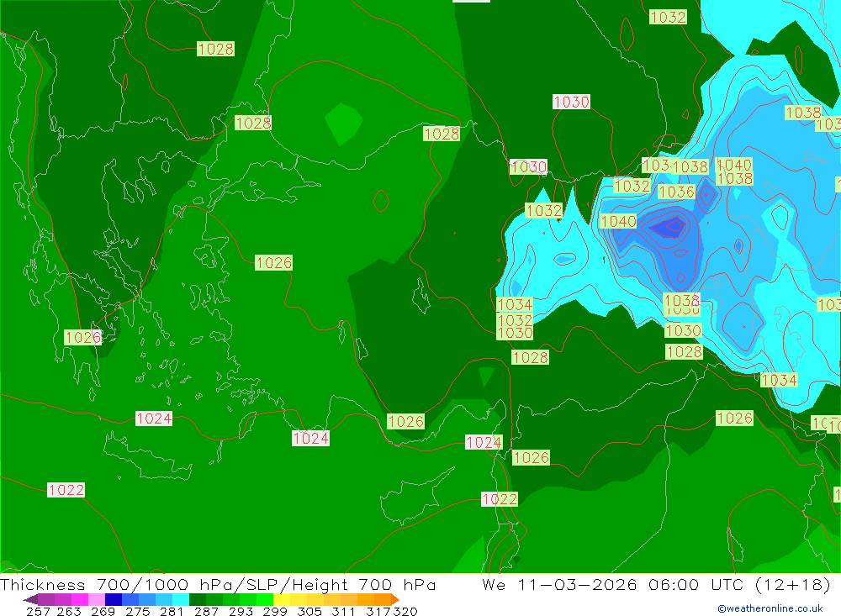Choose the pure yellow swatch after 299
841x616 pixels.
click(x=281, y=599)
